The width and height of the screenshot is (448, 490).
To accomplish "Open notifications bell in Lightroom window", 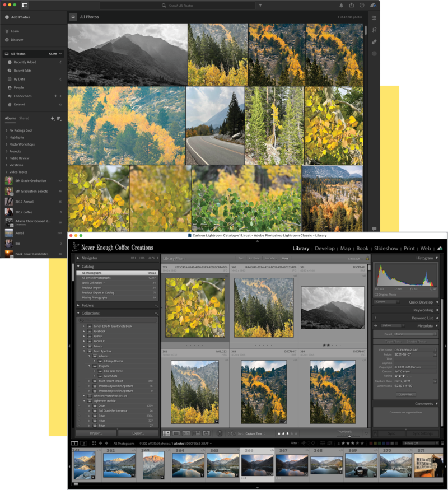I will coord(341,5).
